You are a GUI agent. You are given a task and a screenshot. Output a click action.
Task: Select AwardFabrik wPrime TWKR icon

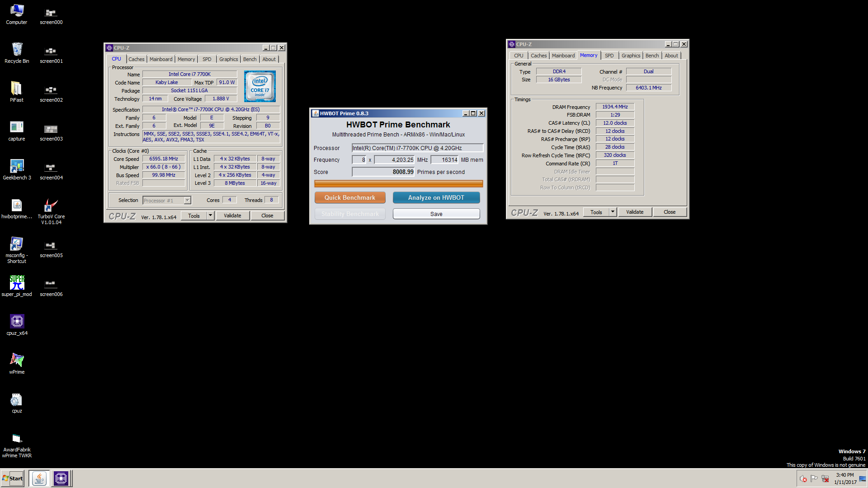point(17,445)
